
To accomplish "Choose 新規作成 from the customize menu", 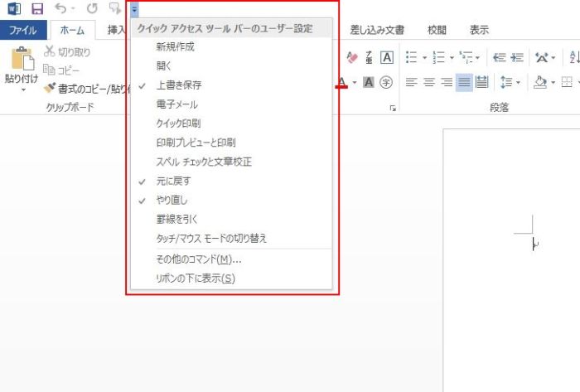I will coord(176,47).
